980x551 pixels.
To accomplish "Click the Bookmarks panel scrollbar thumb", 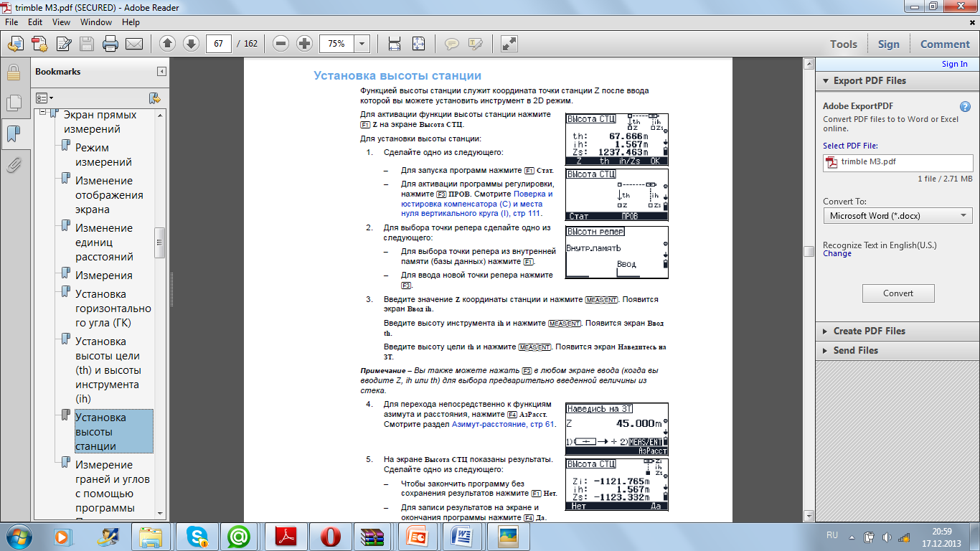I will pyautogui.click(x=160, y=242).
